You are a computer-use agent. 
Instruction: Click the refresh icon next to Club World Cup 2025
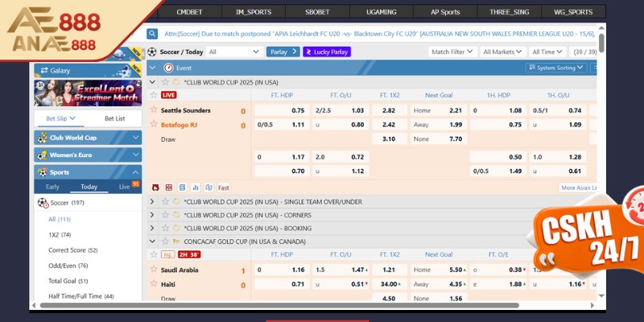[176, 82]
